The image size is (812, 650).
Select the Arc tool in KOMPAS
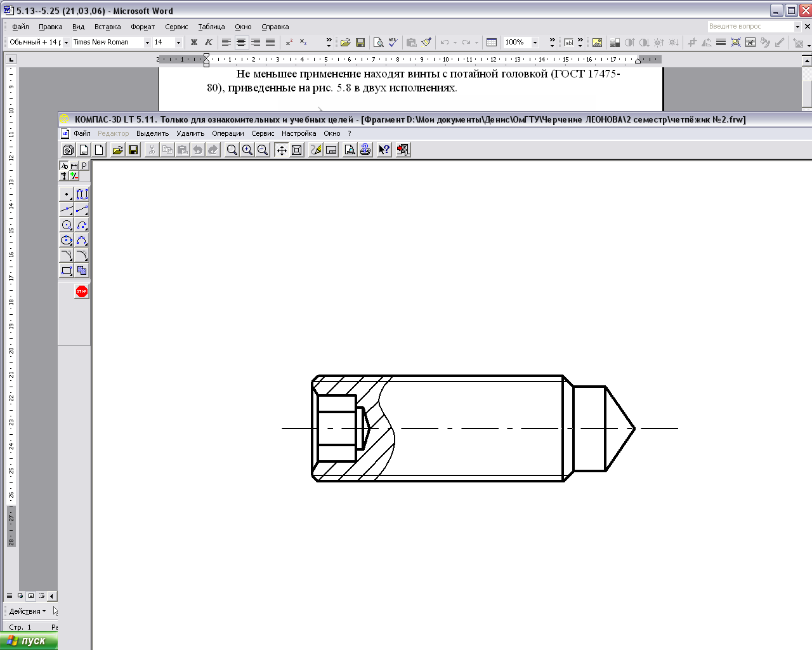pyautogui.click(x=82, y=225)
